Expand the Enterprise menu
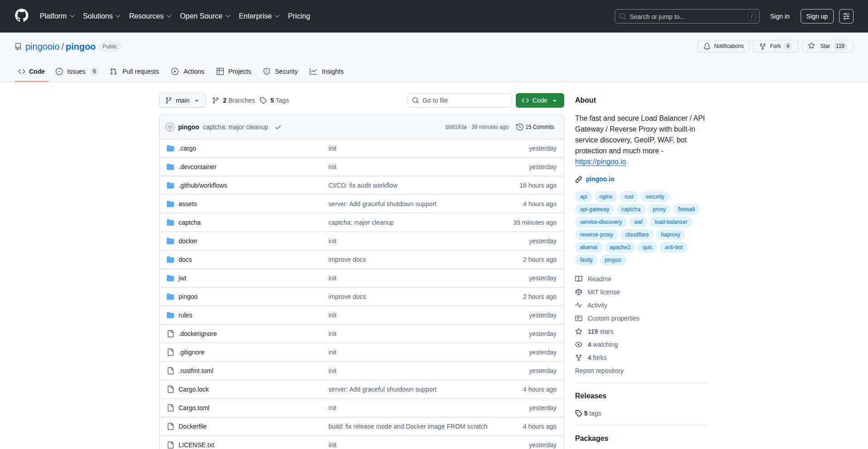Screen dimensions: 868x449 (x=259, y=16)
